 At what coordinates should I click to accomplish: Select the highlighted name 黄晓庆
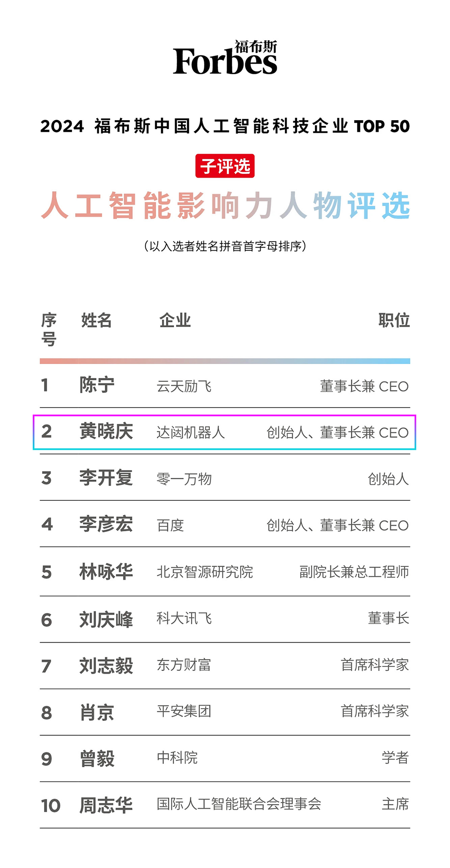(x=106, y=432)
